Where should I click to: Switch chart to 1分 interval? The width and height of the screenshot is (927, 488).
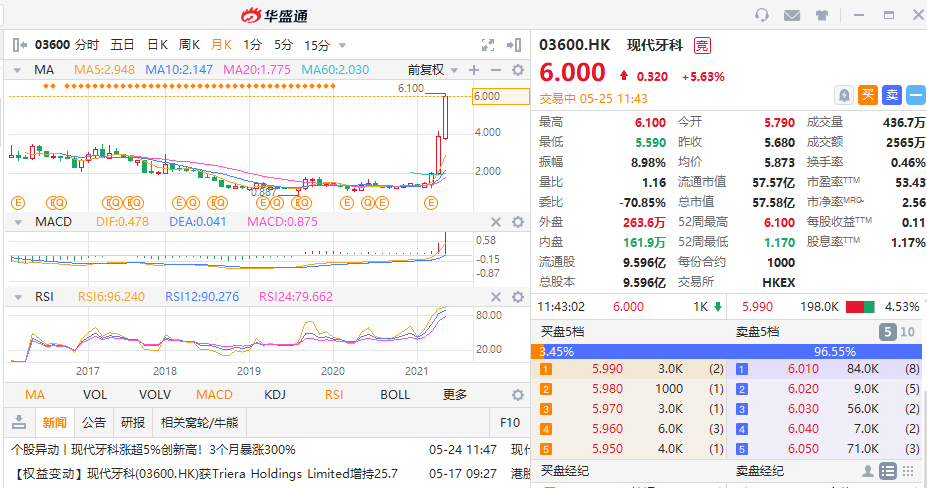point(252,45)
